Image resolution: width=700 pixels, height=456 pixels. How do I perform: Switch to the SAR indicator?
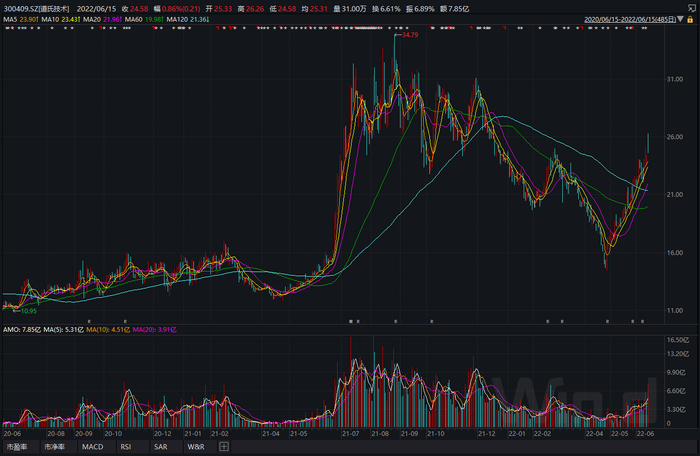[x=161, y=447]
